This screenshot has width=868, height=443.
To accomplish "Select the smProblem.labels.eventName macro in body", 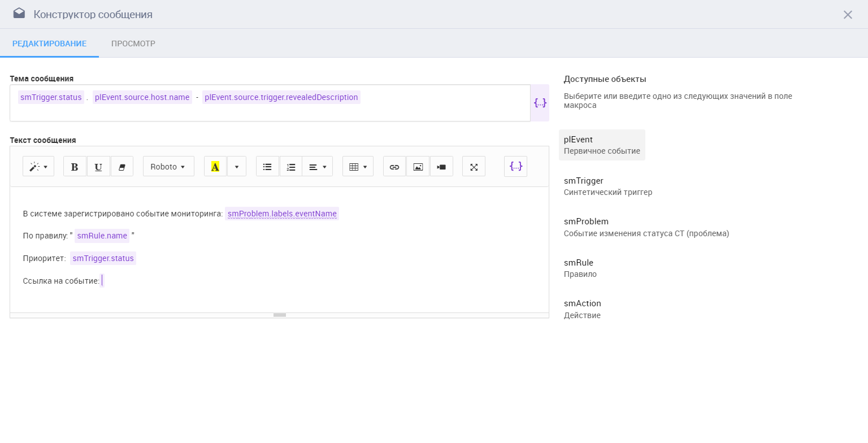I will (x=282, y=214).
